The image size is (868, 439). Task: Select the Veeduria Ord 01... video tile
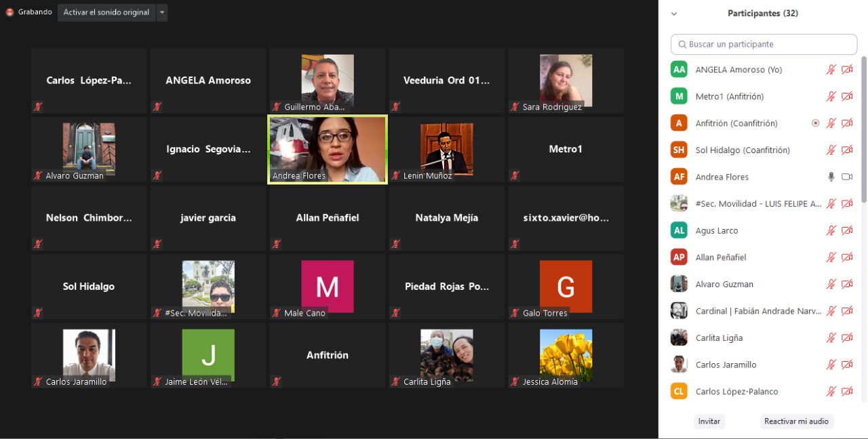pos(446,80)
